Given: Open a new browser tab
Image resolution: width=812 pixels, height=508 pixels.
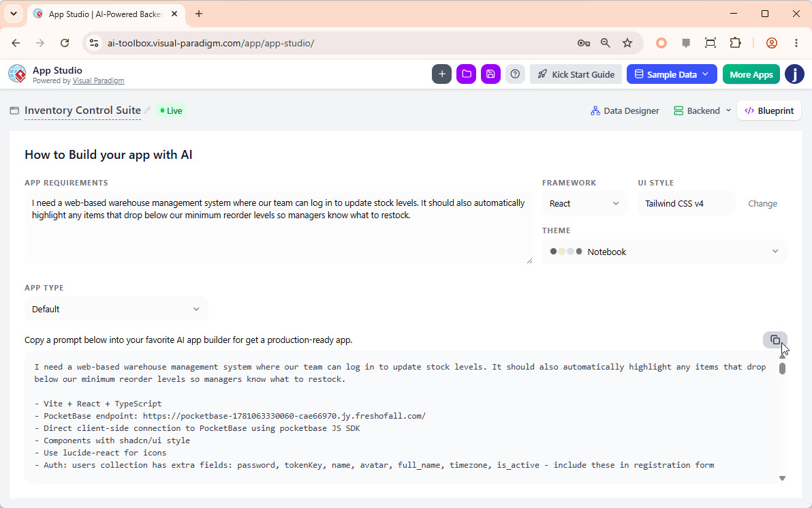Looking at the screenshot, I should tap(199, 14).
